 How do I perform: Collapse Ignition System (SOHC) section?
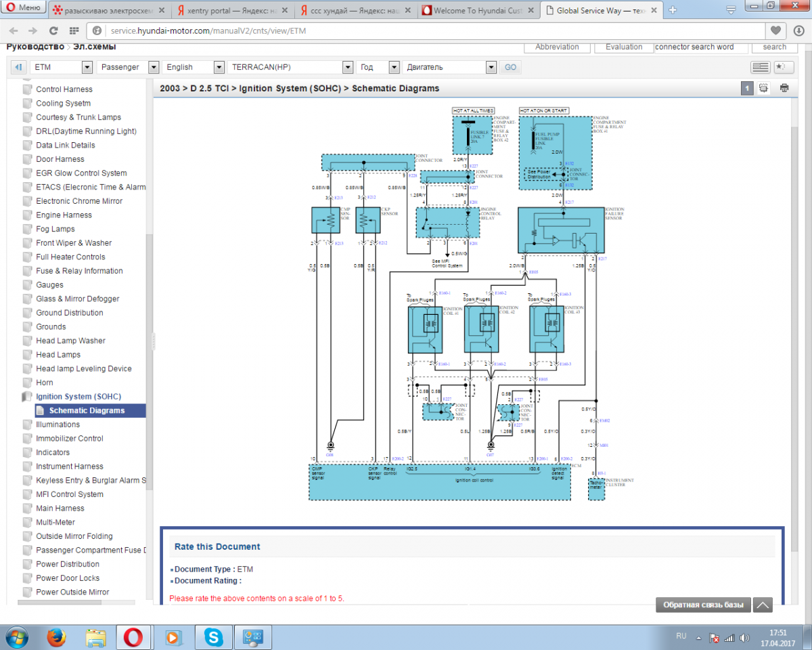tap(78, 397)
